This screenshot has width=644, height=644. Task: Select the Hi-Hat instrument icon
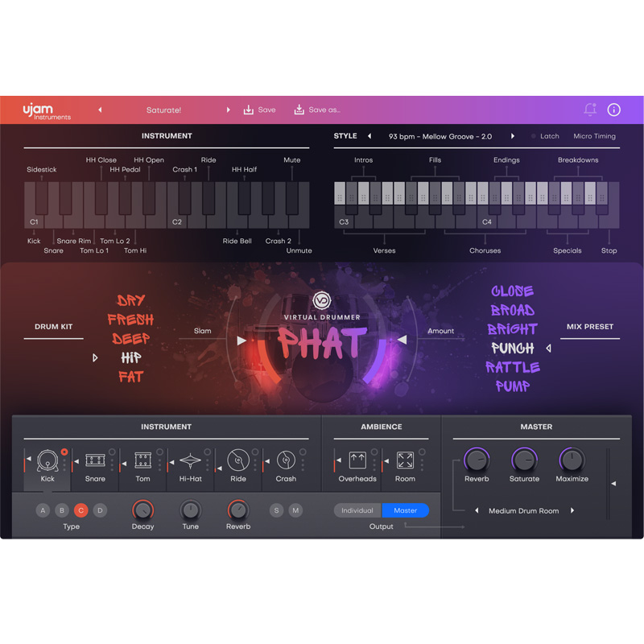click(190, 460)
